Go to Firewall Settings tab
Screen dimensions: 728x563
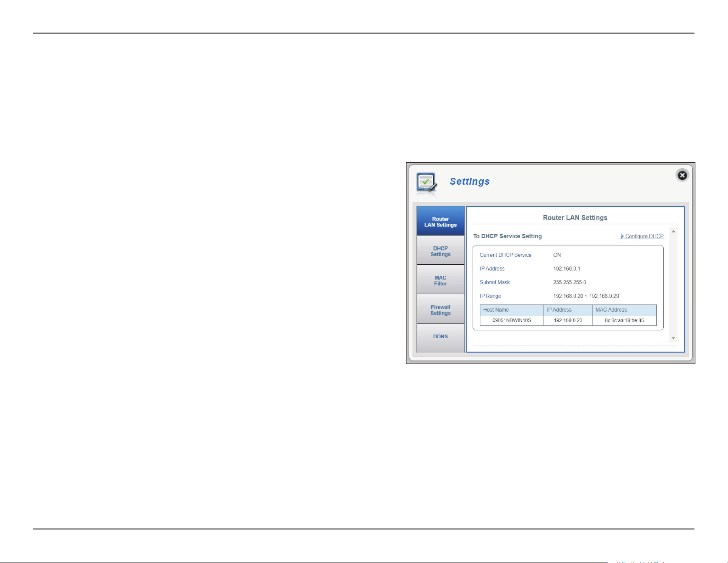click(x=440, y=309)
